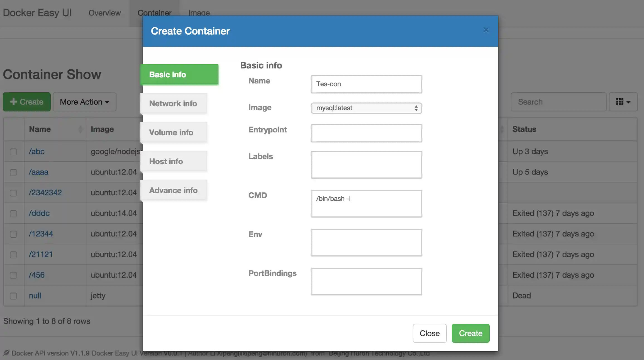Image resolution: width=644 pixels, height=360 pixels.
Task: Select the Network info tab
Action: 173,103
